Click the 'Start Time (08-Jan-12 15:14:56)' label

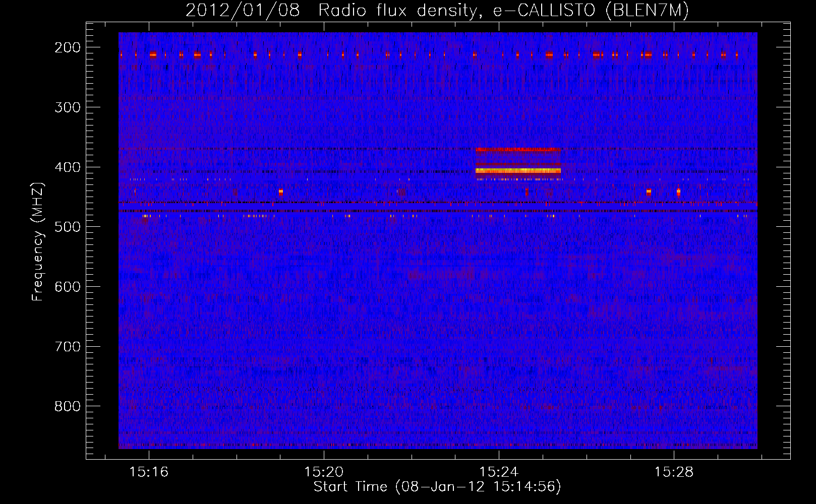(437, 487)
